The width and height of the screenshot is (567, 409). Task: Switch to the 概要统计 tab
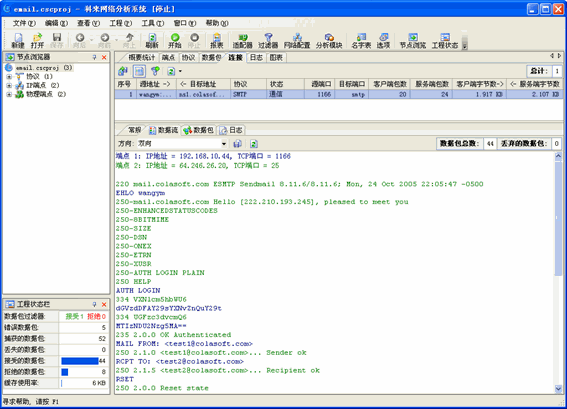(x=141, y=57)
